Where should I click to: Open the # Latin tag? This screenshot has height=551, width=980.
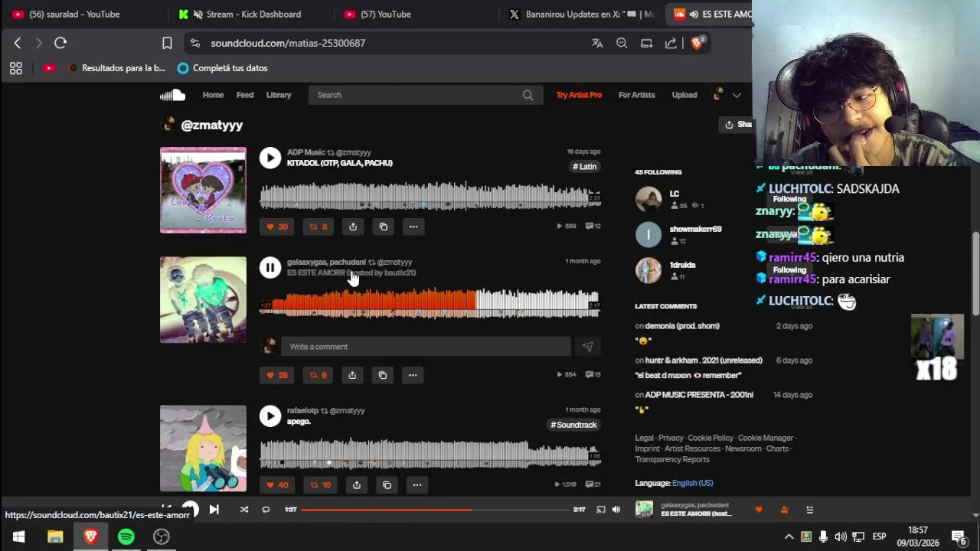click(584, 167)
